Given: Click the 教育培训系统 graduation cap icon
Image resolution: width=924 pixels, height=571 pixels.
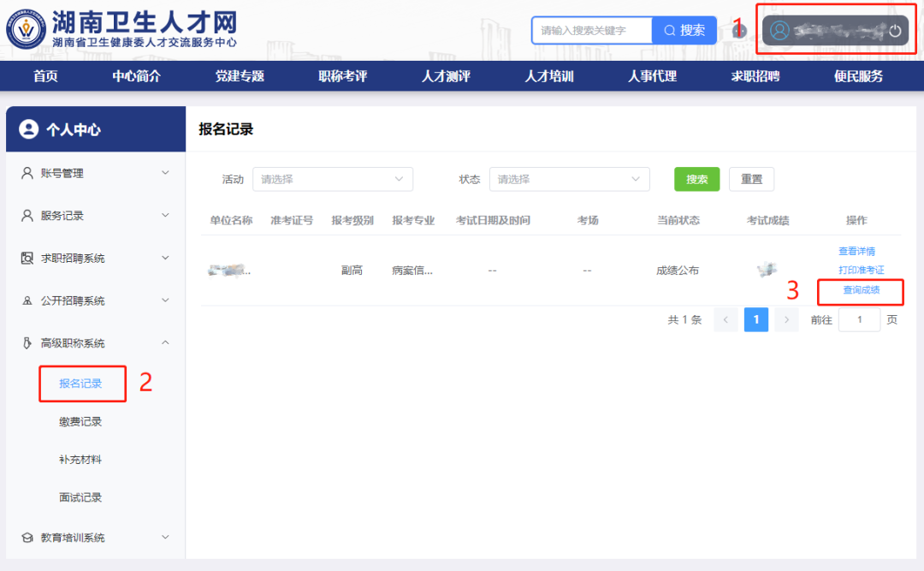Looking at the screenshot, I should click(27, 538).
